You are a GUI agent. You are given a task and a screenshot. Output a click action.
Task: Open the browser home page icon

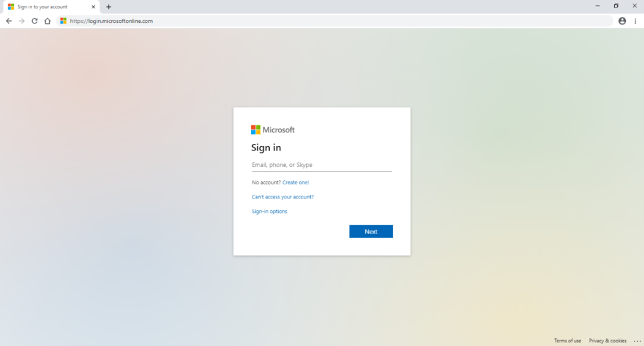47,21
